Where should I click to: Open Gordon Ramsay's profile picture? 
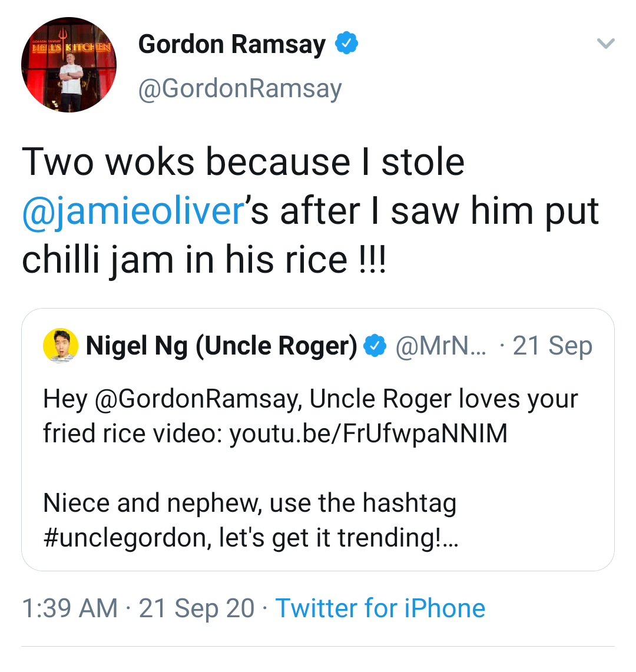click(68, 65)
